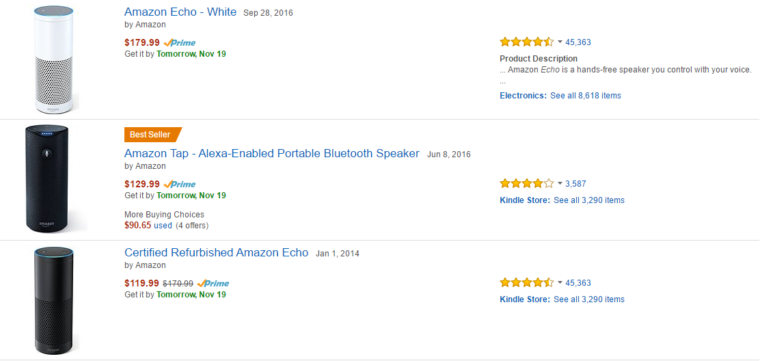Click the star rating for Amazon Echo White

(527, 42)
